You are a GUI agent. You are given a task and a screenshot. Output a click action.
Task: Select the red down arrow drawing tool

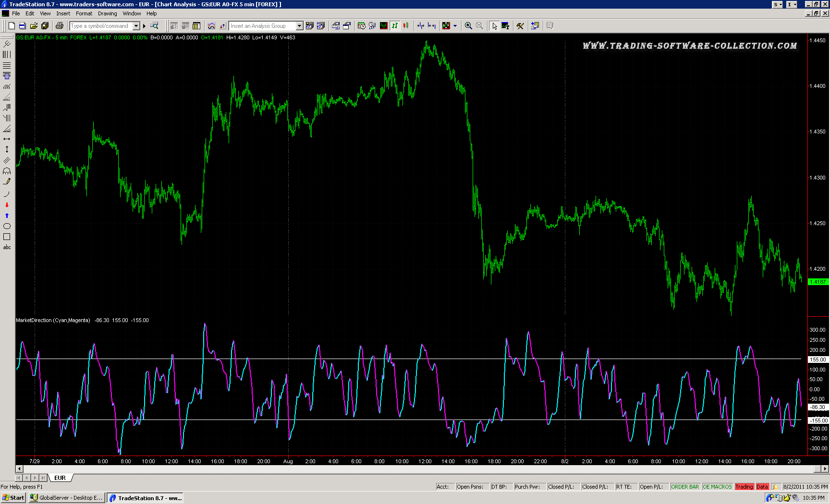click(7, 205)
